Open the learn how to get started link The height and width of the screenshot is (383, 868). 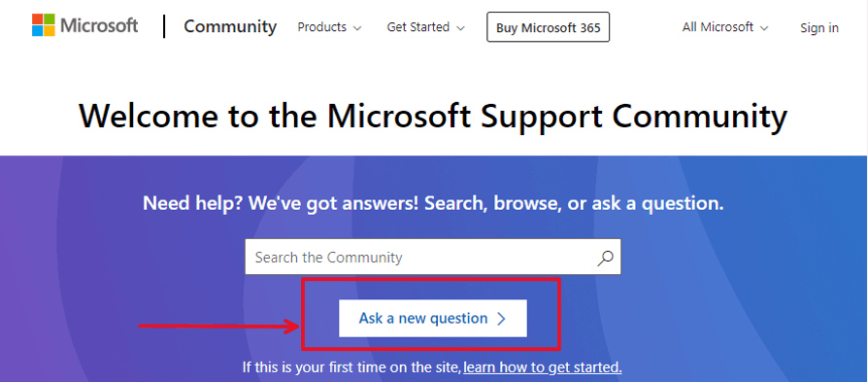coord(543,366)
